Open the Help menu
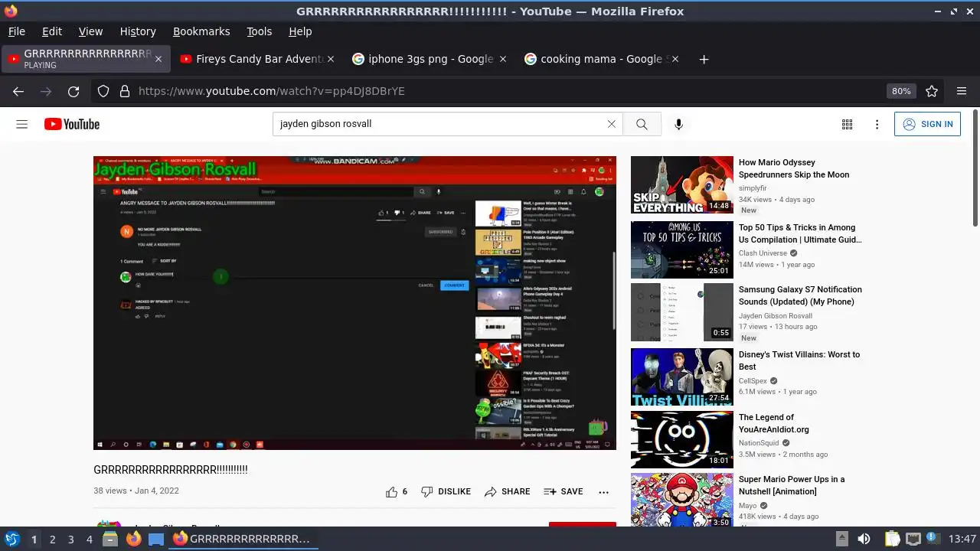This screenshot has height=551, width=980. 300,31
